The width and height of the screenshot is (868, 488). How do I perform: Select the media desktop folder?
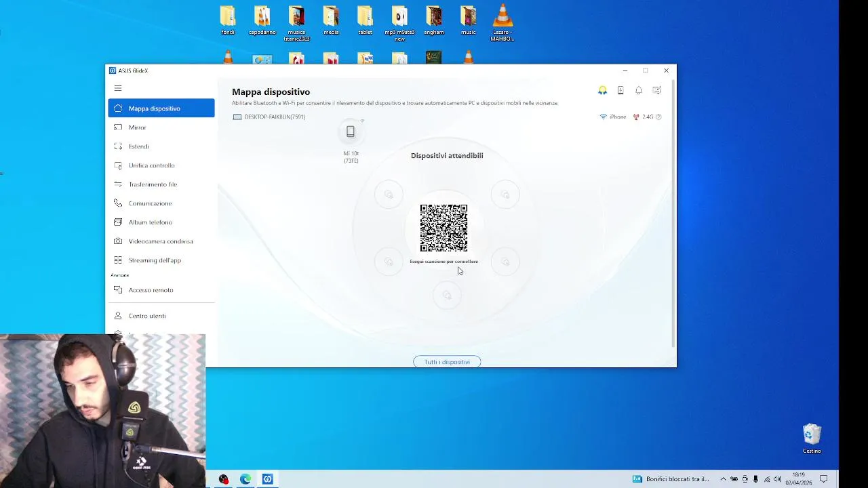(331, 20)
